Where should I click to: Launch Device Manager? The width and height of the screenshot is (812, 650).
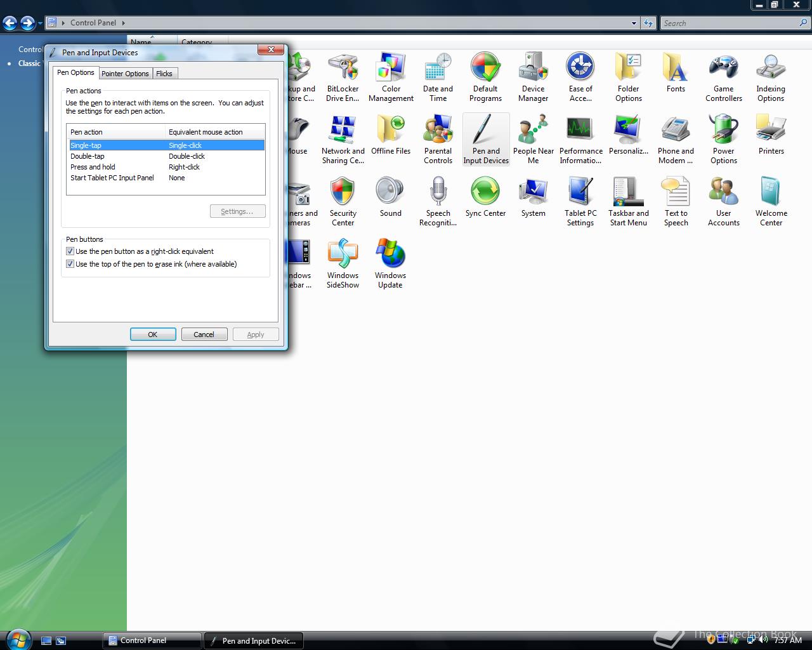click(x=533, y=77)
